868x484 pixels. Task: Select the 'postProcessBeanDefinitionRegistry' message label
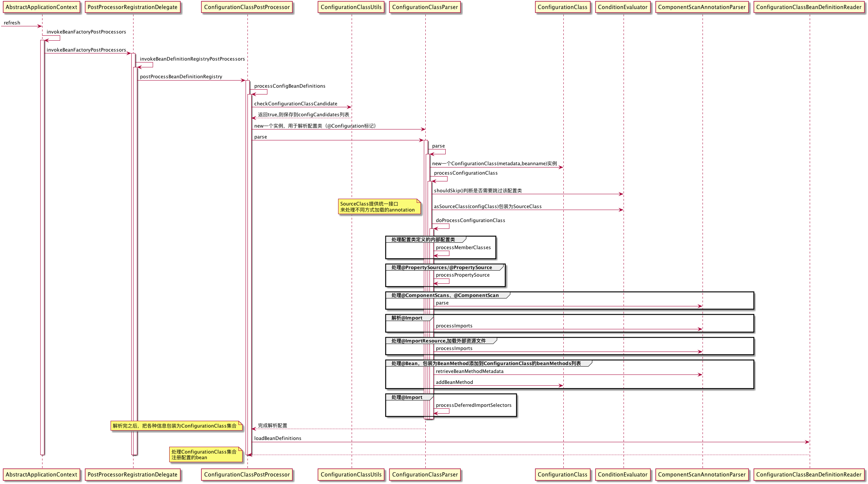pyautogui.click(x=181, y=77)
